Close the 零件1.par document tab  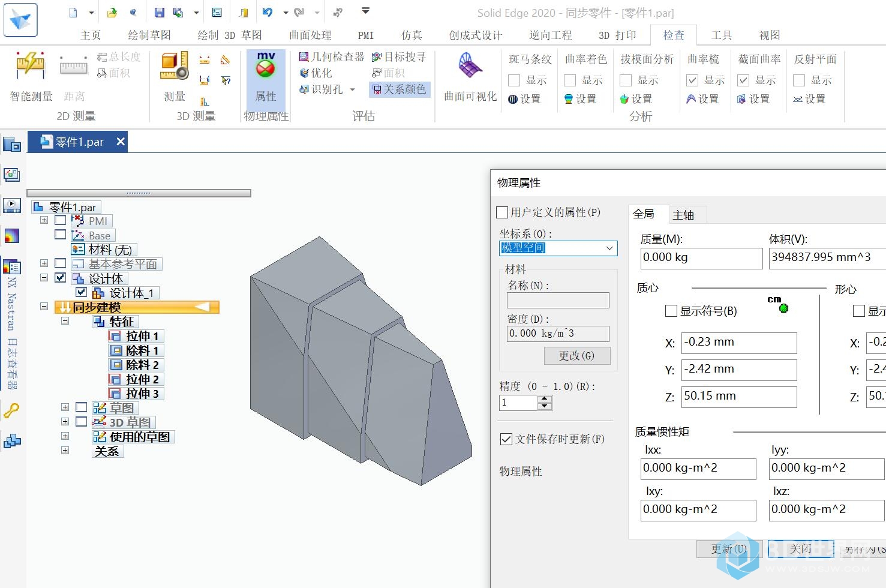click(121, 142)
